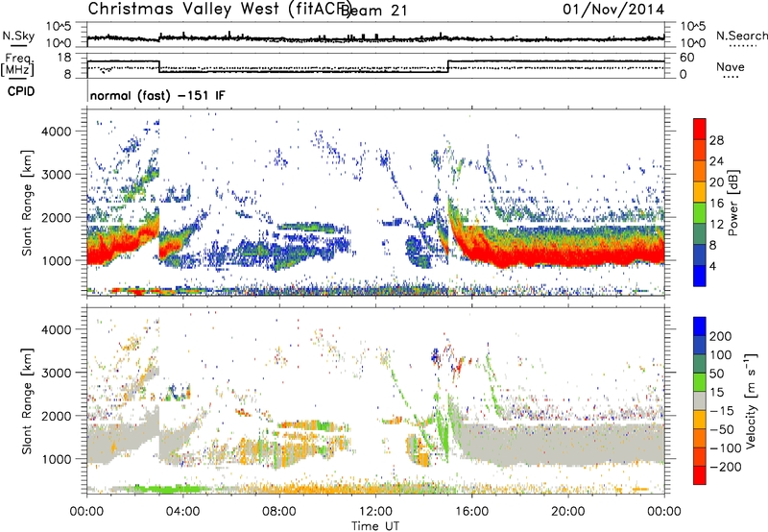
Task: Select the light green segment of power colorbar
Action: 700,213
